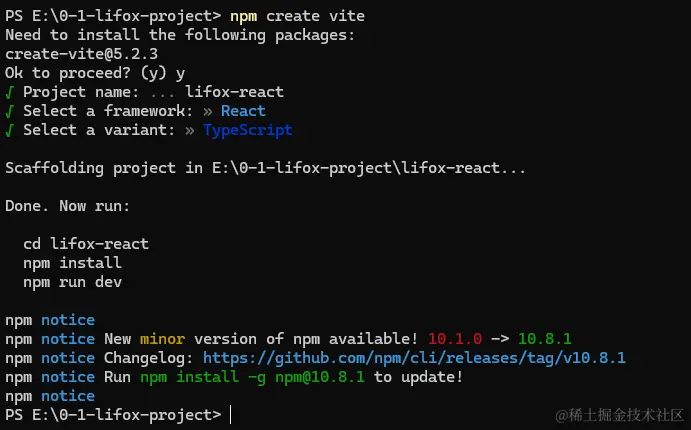Click the 'cd lifox-react' suggested command
Image resolution: width=691 pixels, height=430 pixels.
pyautogui.click(x=85, y=244)
